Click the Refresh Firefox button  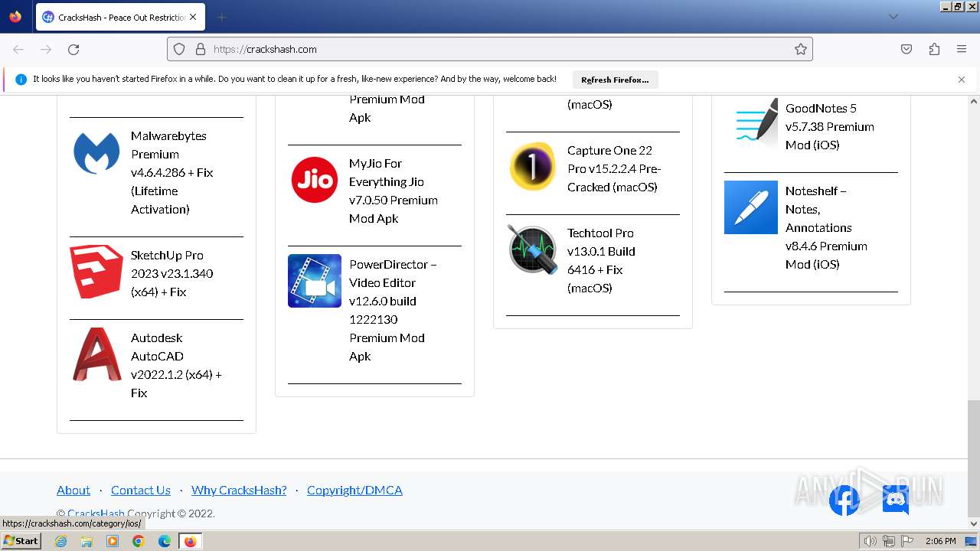coord(615,80)
